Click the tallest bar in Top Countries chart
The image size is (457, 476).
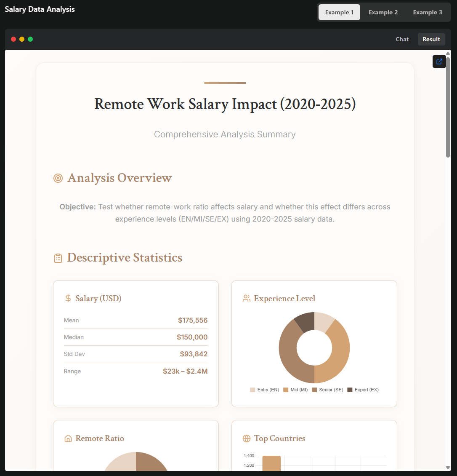(271, 463)
